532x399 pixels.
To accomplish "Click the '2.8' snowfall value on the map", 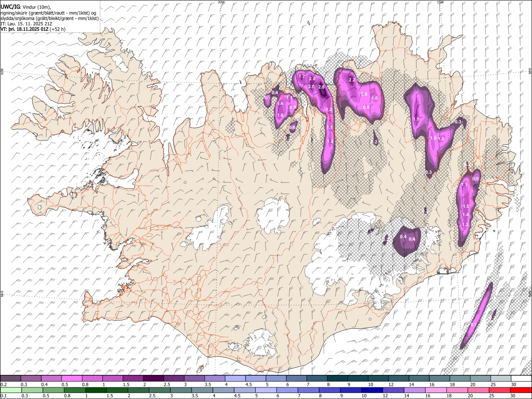I will tap(321, 87).
